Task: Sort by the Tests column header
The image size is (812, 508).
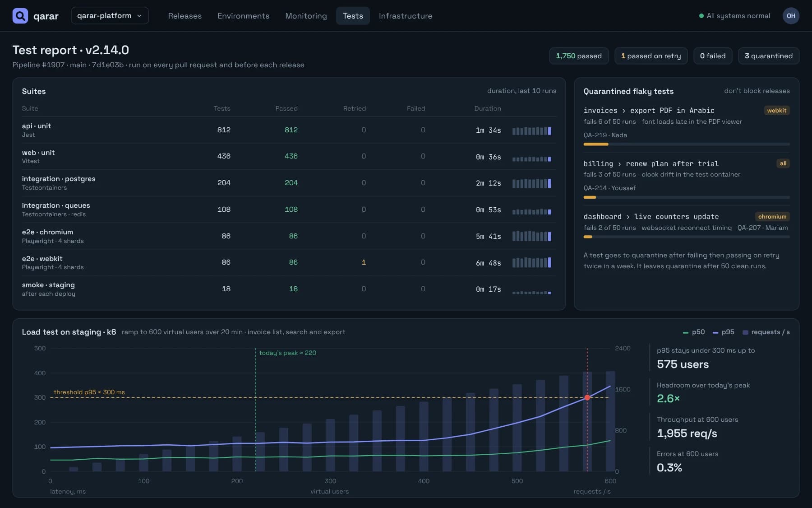Action: click(x=222, y=108)
